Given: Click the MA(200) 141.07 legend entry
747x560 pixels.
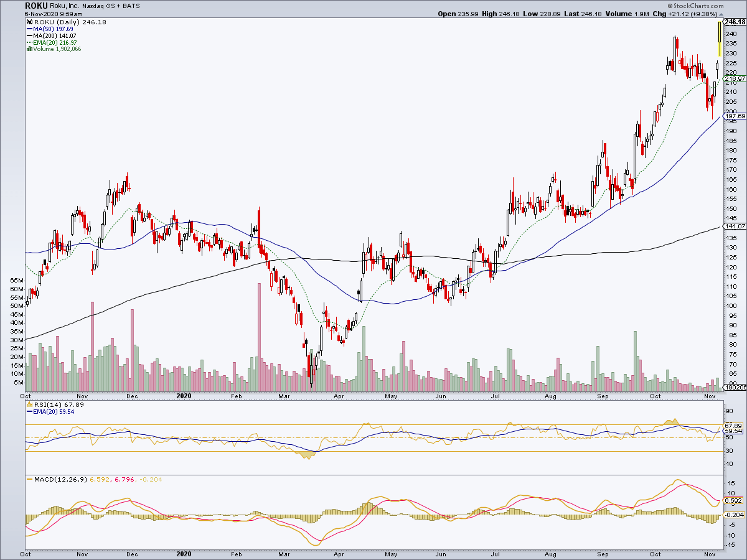Looking at the screenshot, I should [x=51, y=35].
